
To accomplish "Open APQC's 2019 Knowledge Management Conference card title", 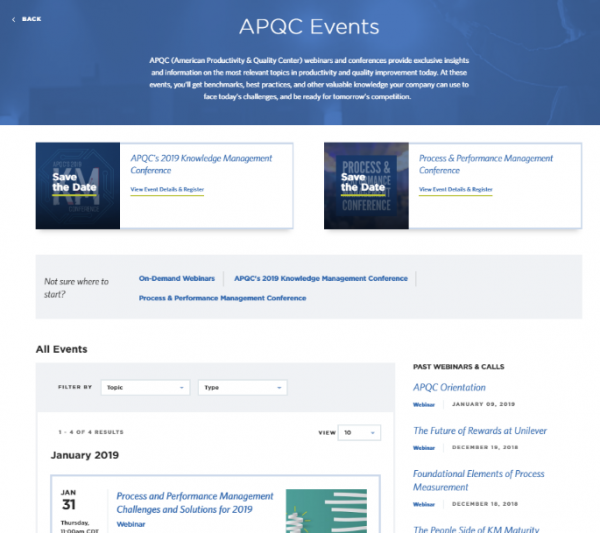I will click(201, 164).
